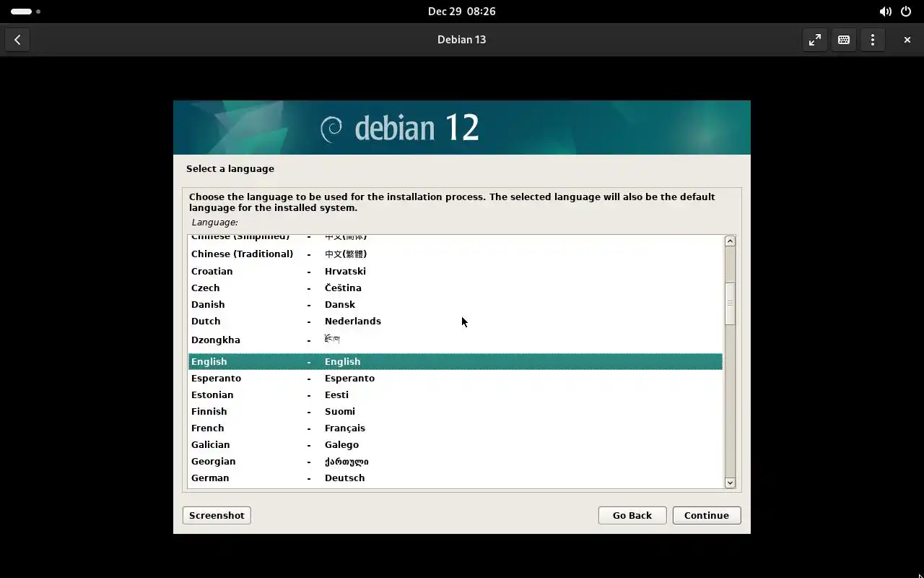
Task: Open the keyboard shortcuts menu icon
Action: tap(844, 40)
